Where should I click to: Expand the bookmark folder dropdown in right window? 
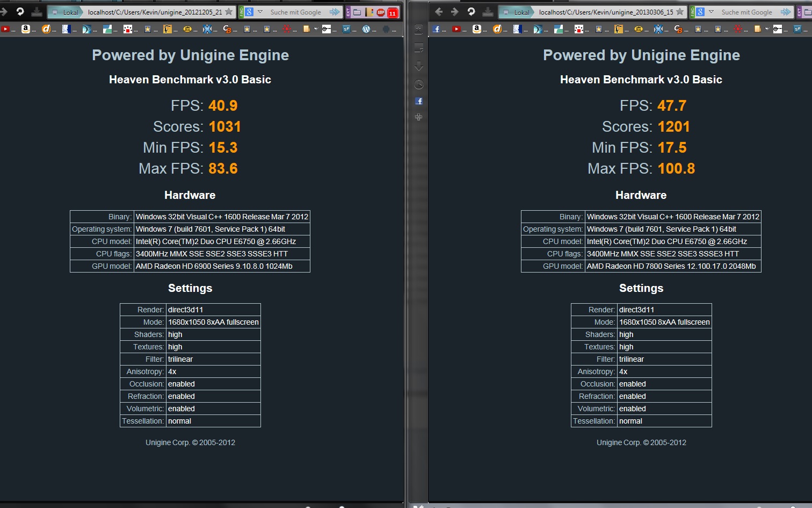point(766,29)
